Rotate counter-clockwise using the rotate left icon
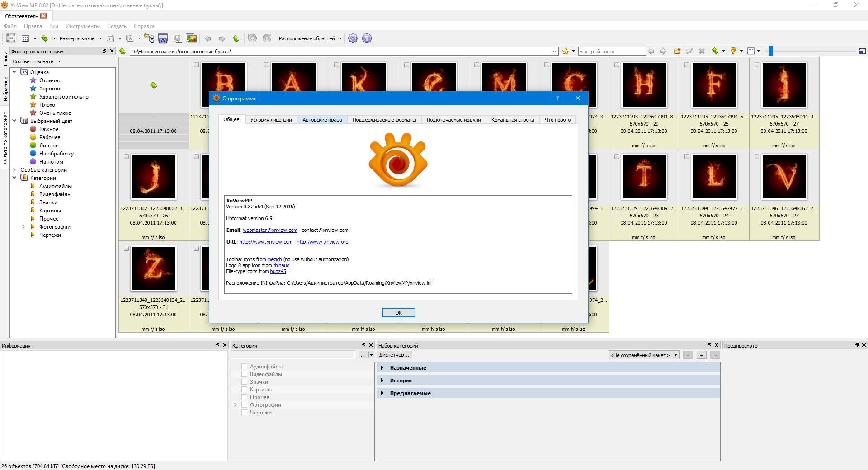Screen dimensions: 868x470 click(253, 38)
